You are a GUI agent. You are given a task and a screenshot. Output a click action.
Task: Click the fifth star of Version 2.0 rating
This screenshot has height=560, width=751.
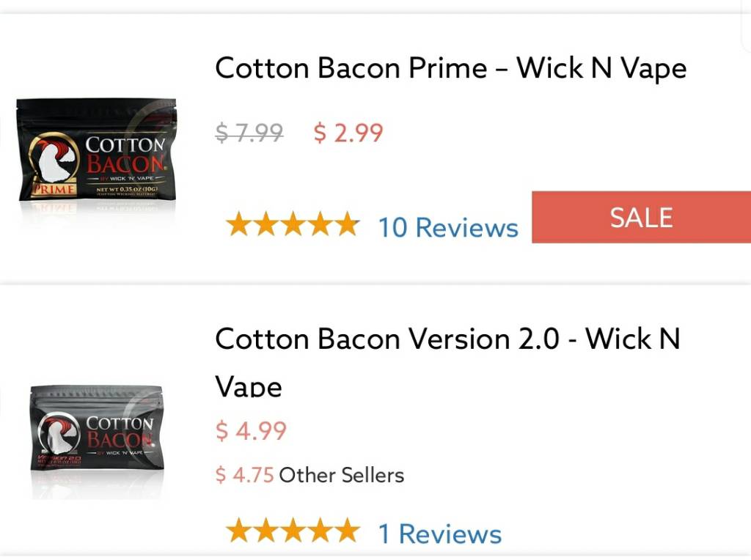click(345, 530)
